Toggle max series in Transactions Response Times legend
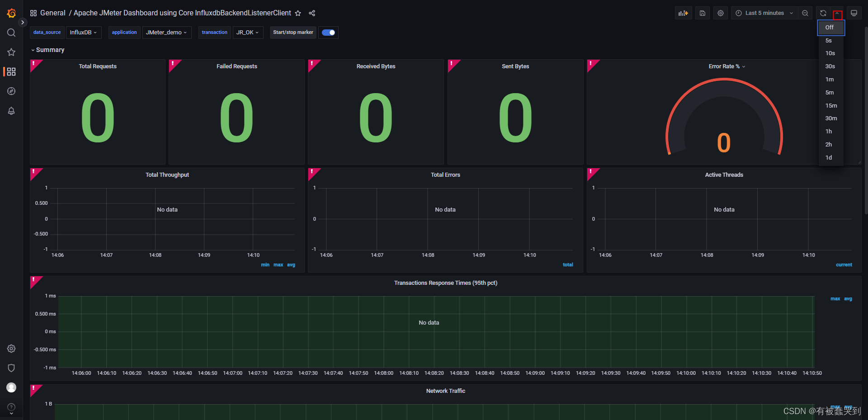Screen dimensions: 868x420 pos(835,299)
